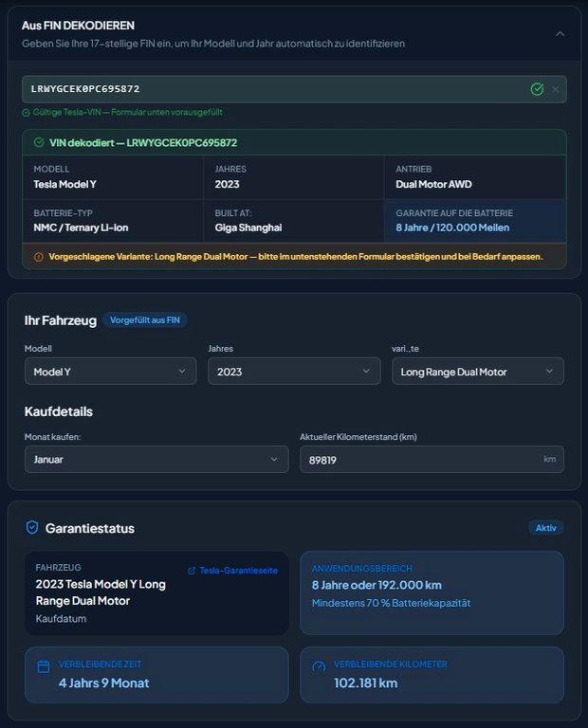Image resolution: width=588 pixels, height=728 pixels.
Task: Click NMC / Ternary Li-ion battery type
Action: click(81, 227)
